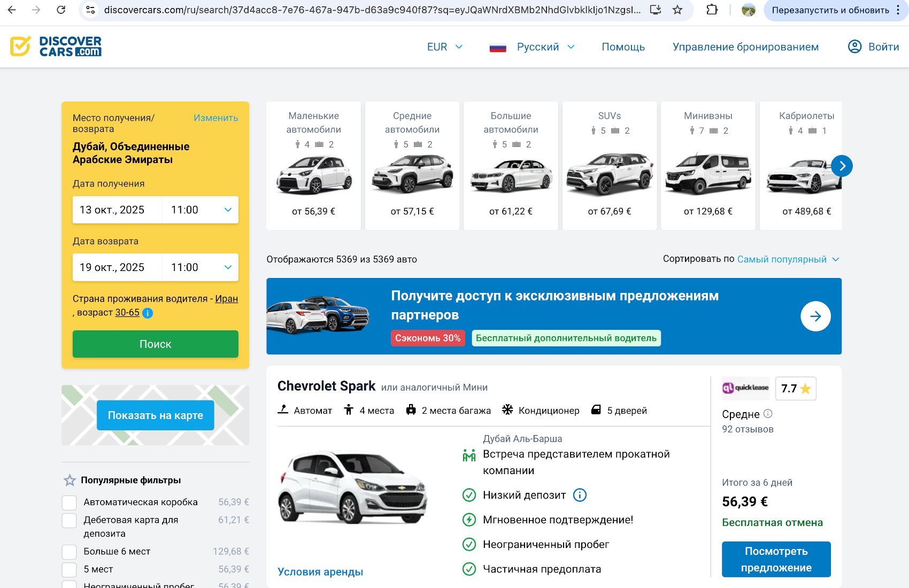Click the 7.7 rating badge
This screenshot has width=909, height=588.
click(x=796, y=389)
